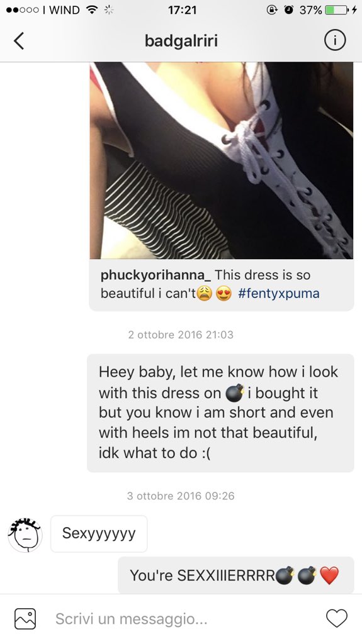Tap the '3 ottobre 2016 09:26' timestamp
Viewport: 362px width, 644px height.
(181, 496)
